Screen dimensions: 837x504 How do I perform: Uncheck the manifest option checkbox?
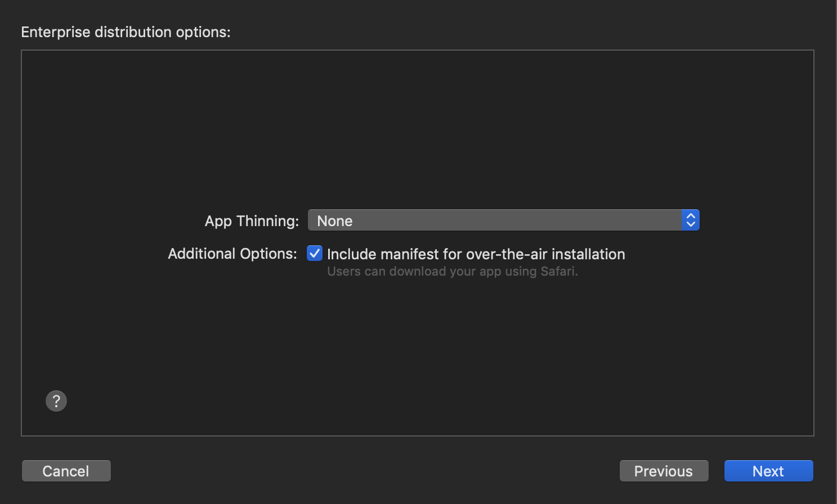click(x=315, y=253)
